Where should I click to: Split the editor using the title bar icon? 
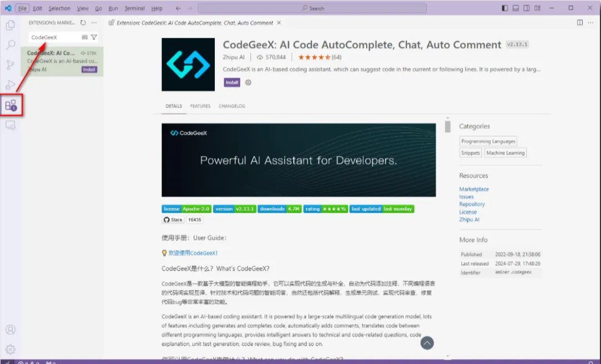tap(579, 23)
